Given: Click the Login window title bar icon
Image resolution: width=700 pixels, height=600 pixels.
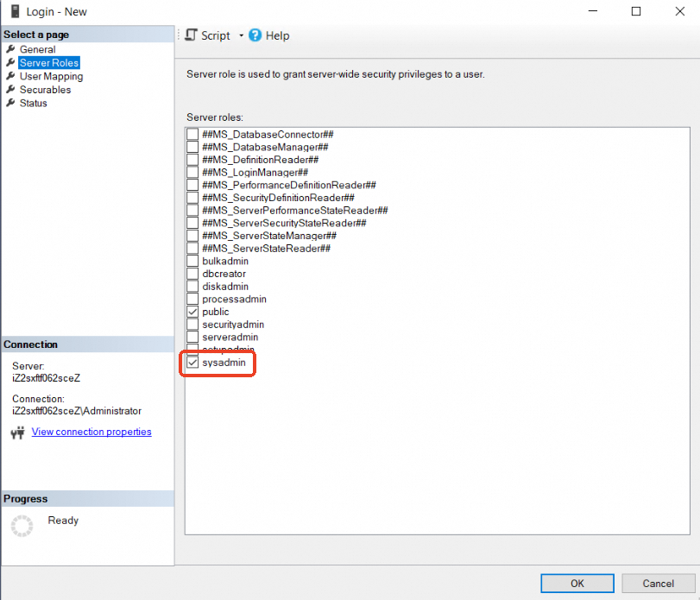Looking at the screenshot, I should tap(16, 12).
